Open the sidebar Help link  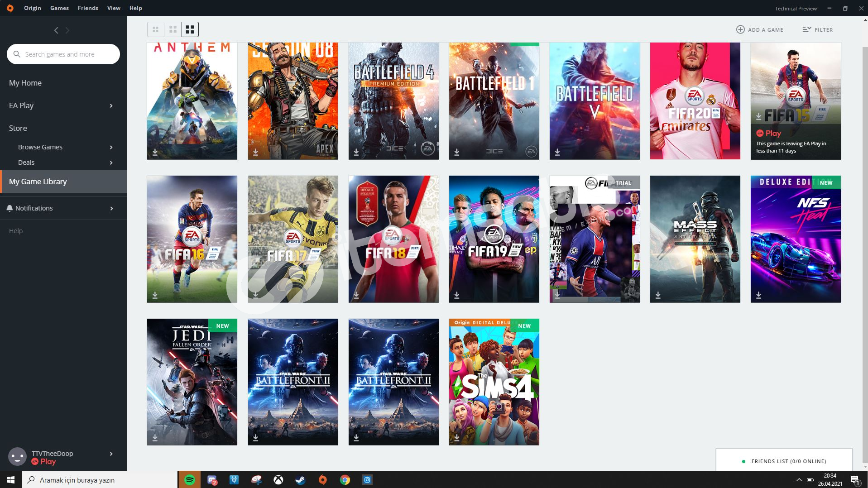16,231
